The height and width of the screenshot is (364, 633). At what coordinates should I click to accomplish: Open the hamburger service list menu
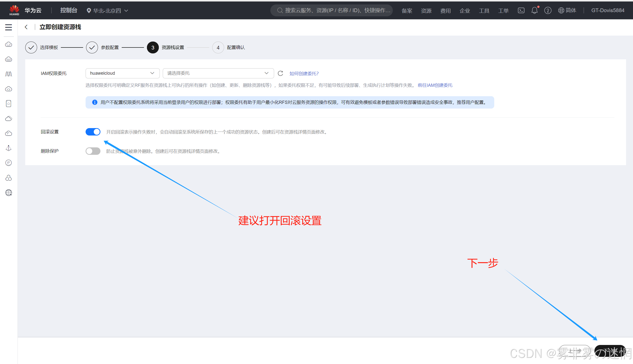pos(8,27)
